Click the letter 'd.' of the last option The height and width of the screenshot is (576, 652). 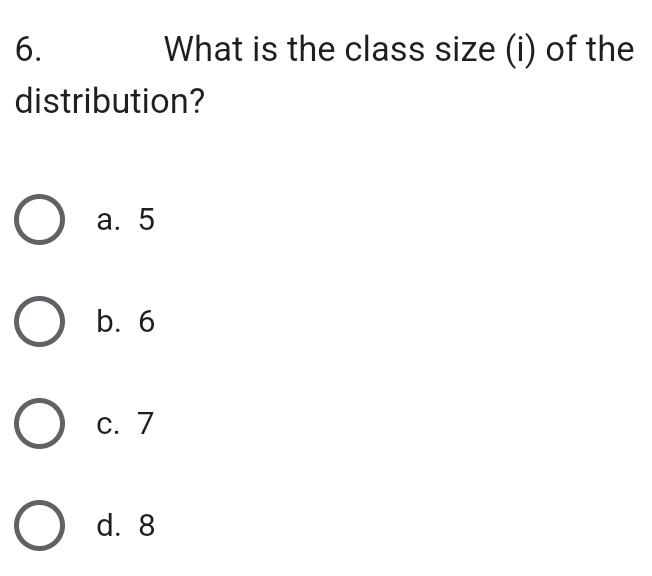tap(109, 525)
